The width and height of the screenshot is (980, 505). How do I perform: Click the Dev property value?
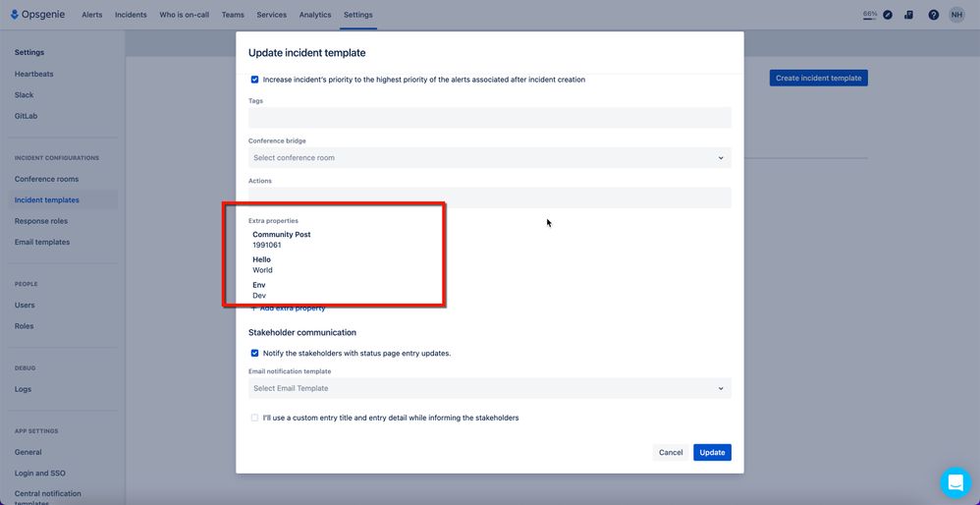coord(259,295)
